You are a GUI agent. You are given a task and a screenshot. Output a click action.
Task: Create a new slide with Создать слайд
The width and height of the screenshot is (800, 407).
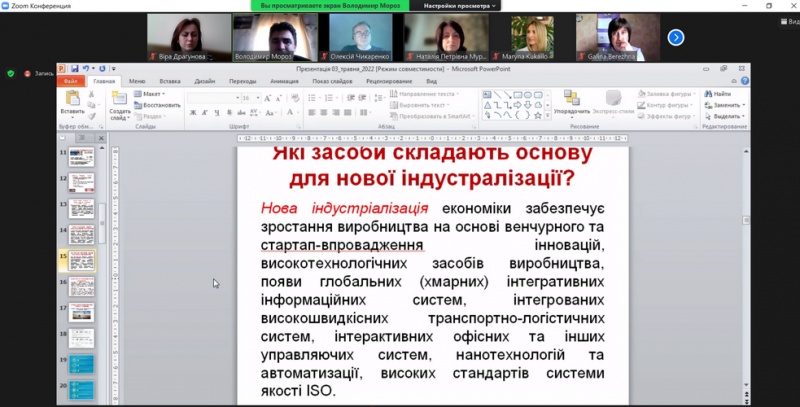[x=119, y=100]
